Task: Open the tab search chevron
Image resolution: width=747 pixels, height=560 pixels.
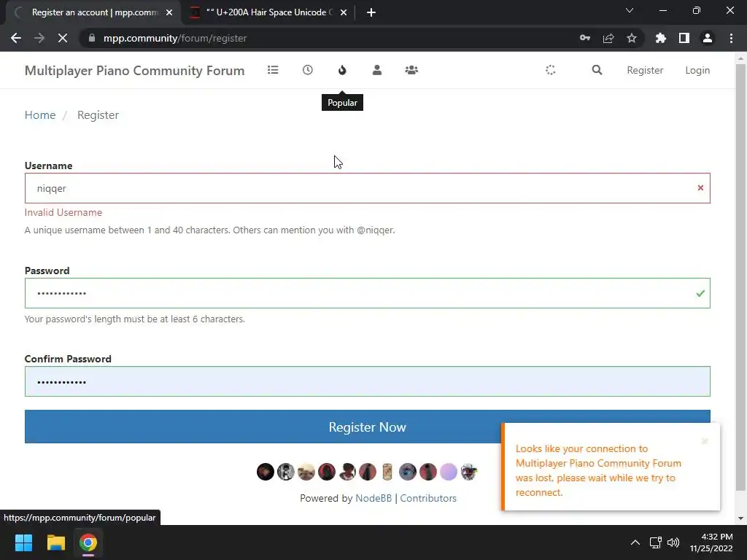Action: [x=630, y=10]
